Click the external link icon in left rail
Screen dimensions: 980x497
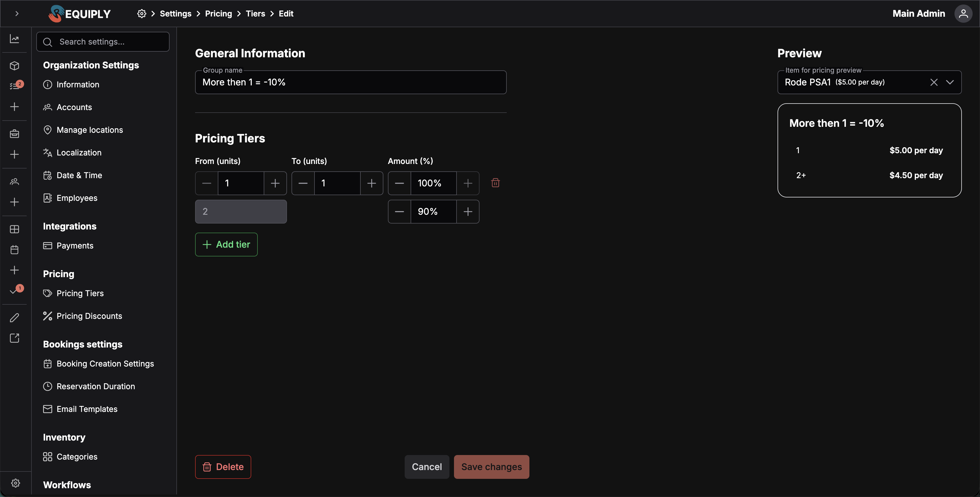pos(14,338)
